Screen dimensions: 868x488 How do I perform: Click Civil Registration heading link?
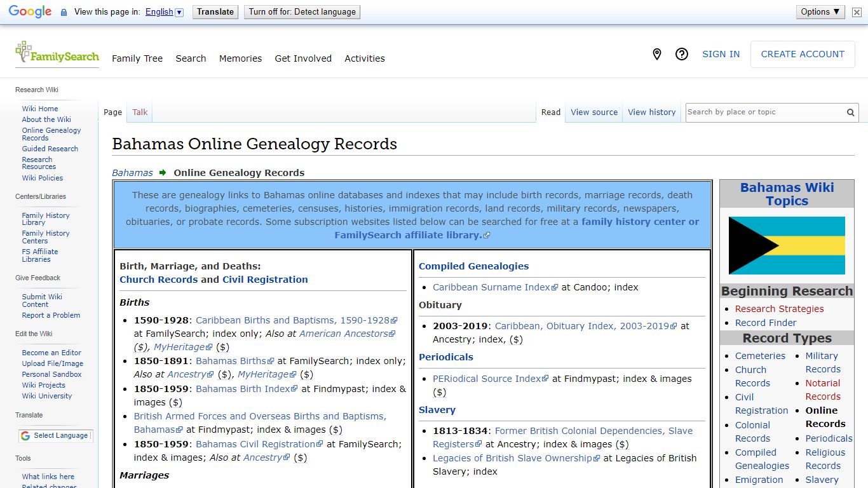tap(265, 280)
